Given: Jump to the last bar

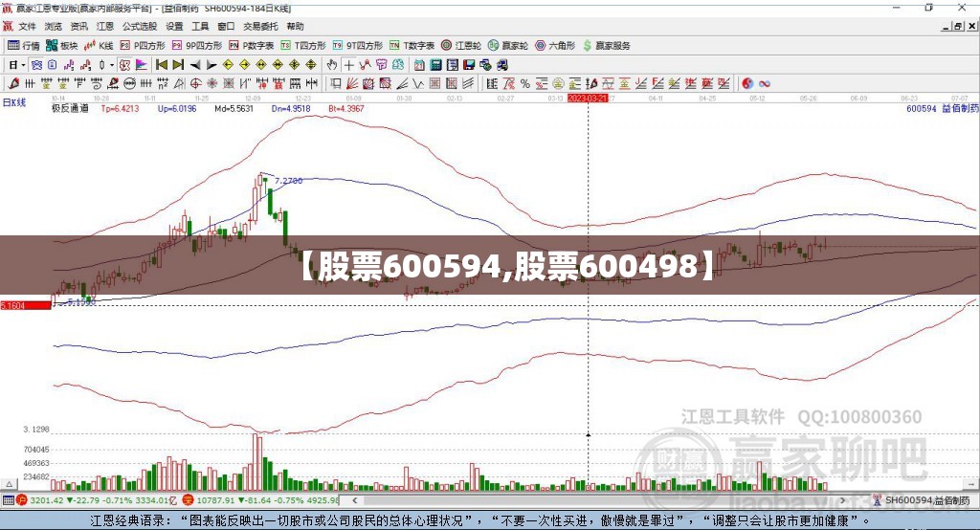Looking at the screenshot, I should click(x=178, y=65).
